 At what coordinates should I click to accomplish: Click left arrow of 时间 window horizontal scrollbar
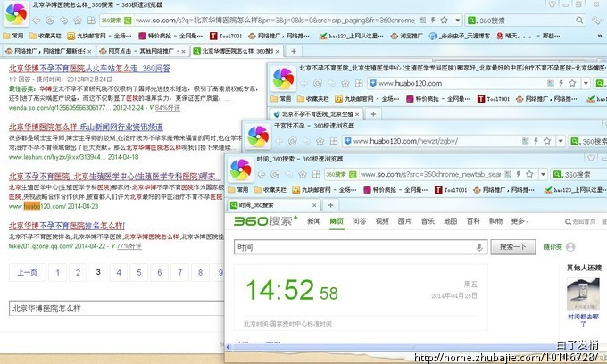[x=228, y=347]
